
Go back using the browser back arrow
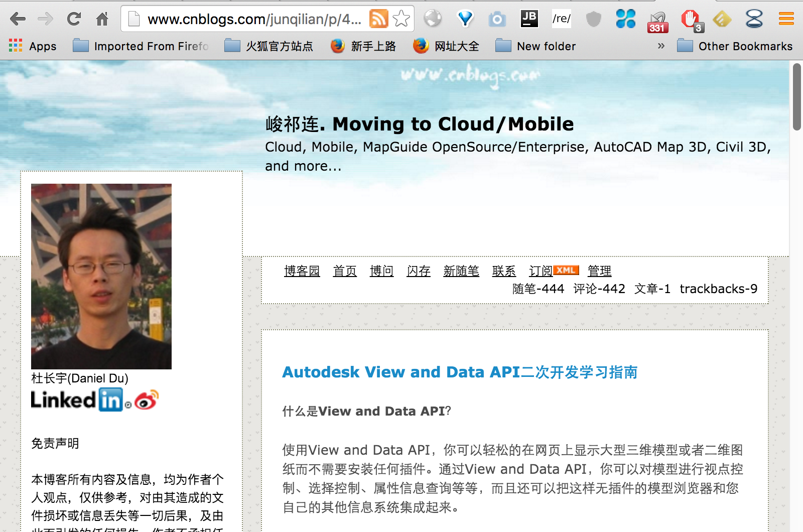(x=18, y=19)
